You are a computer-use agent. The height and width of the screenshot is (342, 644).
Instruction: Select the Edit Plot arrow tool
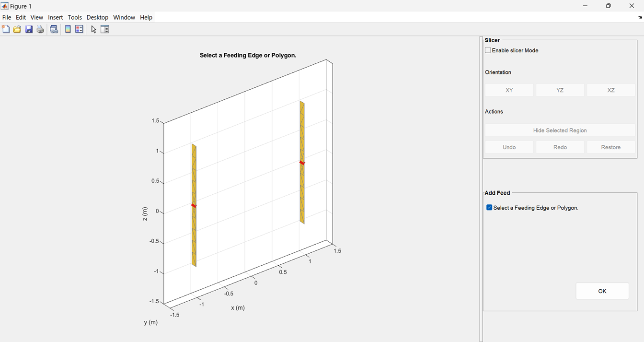pos(93,29)
